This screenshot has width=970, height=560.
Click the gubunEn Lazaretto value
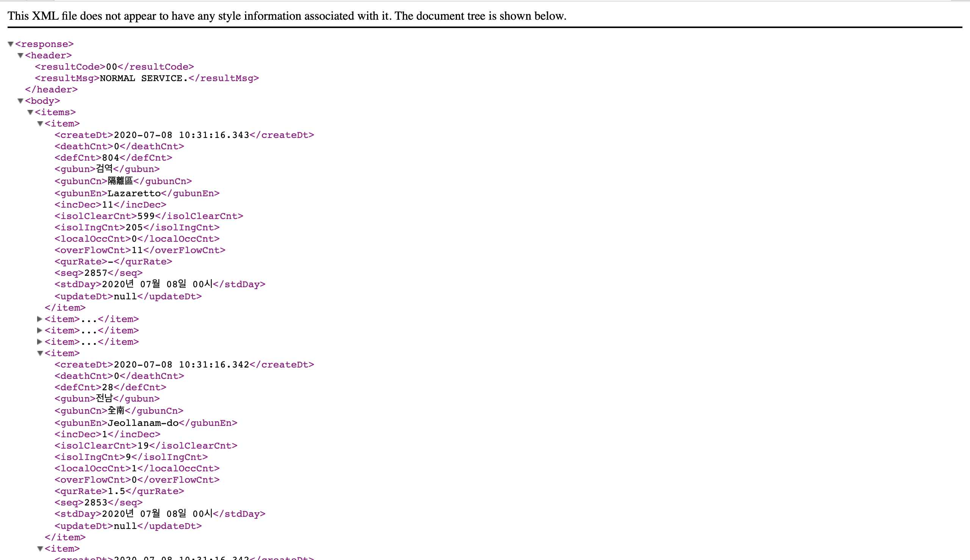point(134,193)
